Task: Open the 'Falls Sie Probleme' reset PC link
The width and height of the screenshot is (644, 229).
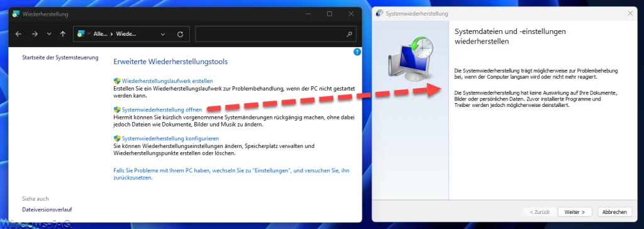Action: pyautogui.click(x=231, y=174)
